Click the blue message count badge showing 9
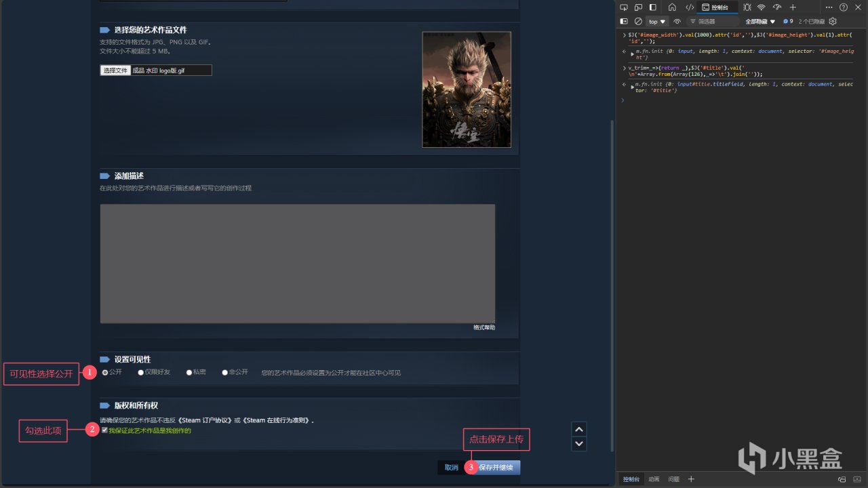 coord(788,22)
